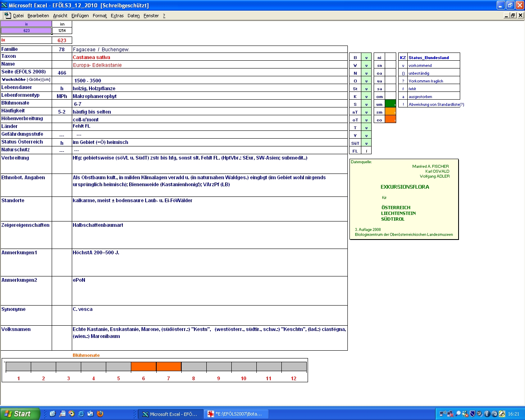Click 'HöchstA 200–500 J.' note cell
The width and height of the screenshot is (525, 420).
click(210, 262)
